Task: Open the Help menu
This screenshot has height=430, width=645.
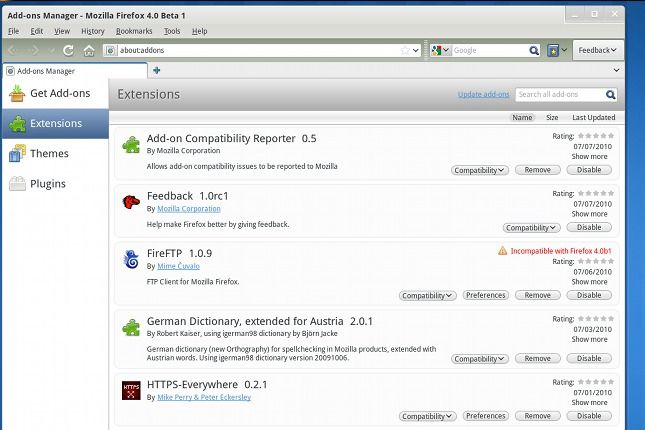Action: coord(200,31)
